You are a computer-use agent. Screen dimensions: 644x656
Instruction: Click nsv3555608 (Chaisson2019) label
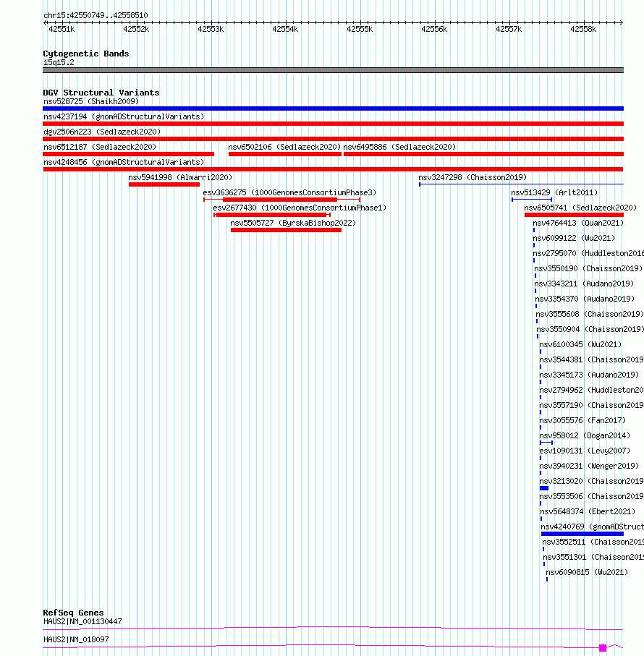pos(590,314)
